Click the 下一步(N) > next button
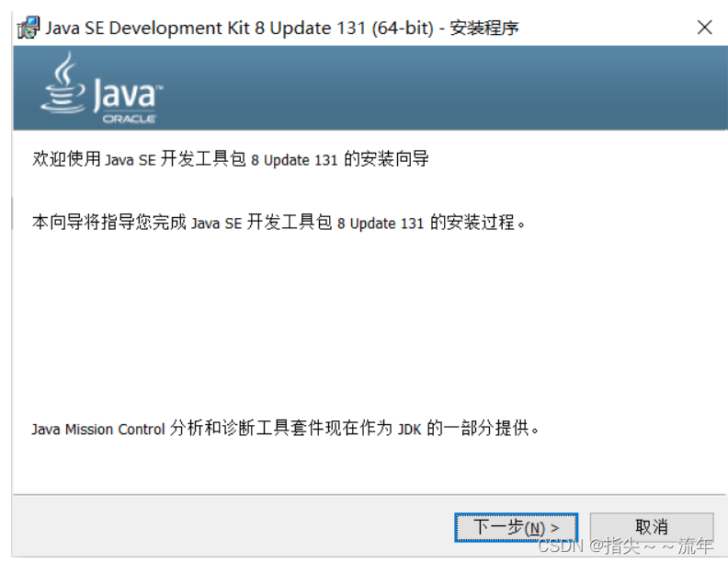The width and height of the screenshot is (728, 563). [x=516, y=527]
